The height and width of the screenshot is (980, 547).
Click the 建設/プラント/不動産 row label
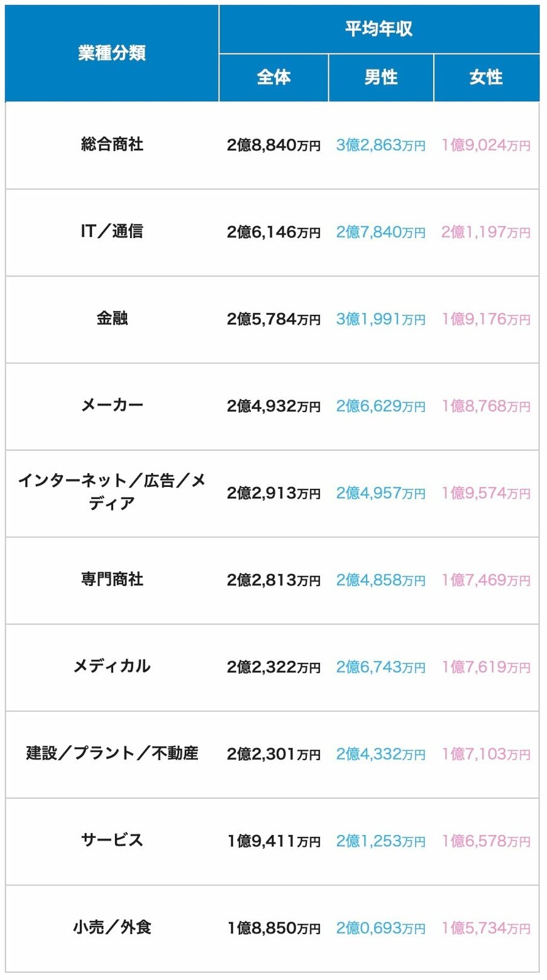[112, 753]
